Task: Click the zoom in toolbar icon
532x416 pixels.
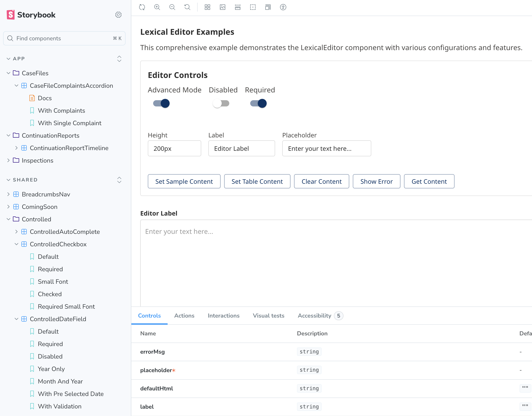Action: (x=157, y=7)
